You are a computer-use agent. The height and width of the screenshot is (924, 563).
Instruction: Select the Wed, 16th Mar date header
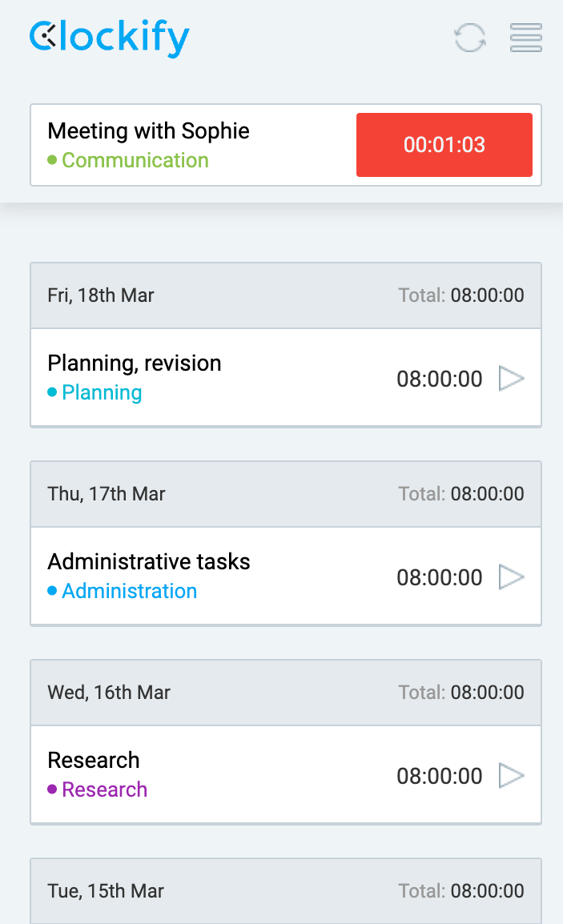point(109,693)
